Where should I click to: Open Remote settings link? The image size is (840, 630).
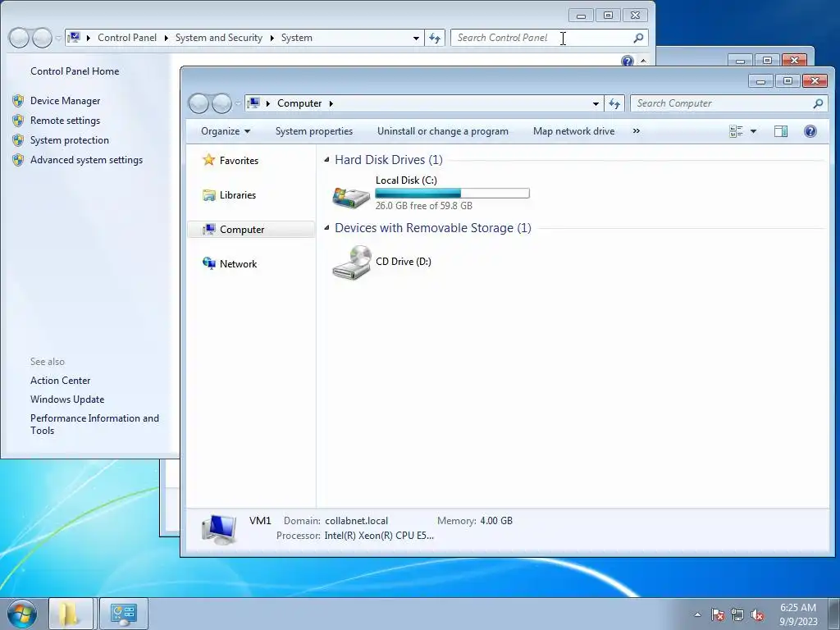pyautogui.click(x=65, y=121)
